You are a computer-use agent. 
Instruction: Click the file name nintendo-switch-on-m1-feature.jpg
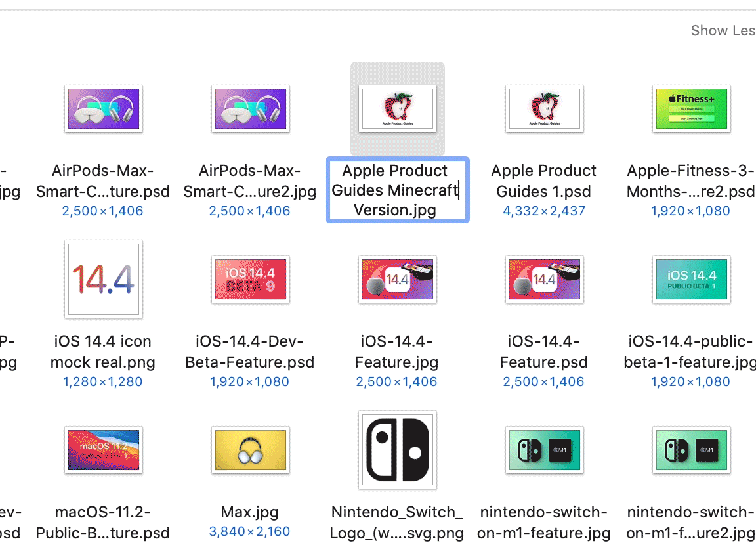(x=544, y=522)
